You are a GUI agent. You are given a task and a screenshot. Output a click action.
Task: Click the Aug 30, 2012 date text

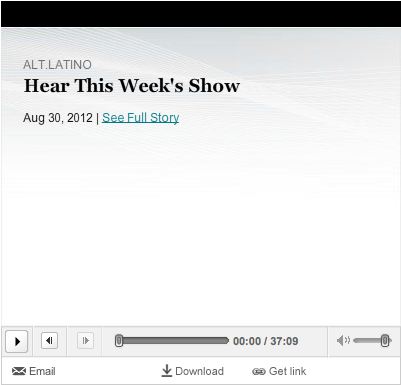(x=58, y=118)
